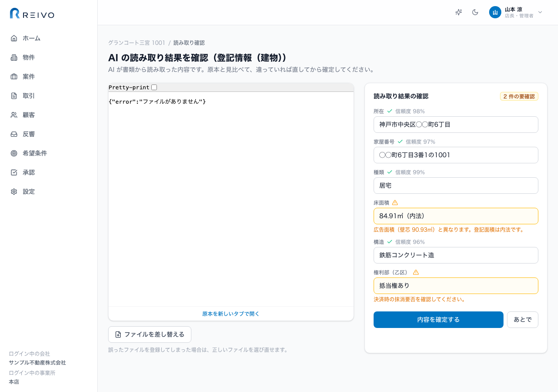
Task: Click the people icon beside 顧客
Action: 14,115
